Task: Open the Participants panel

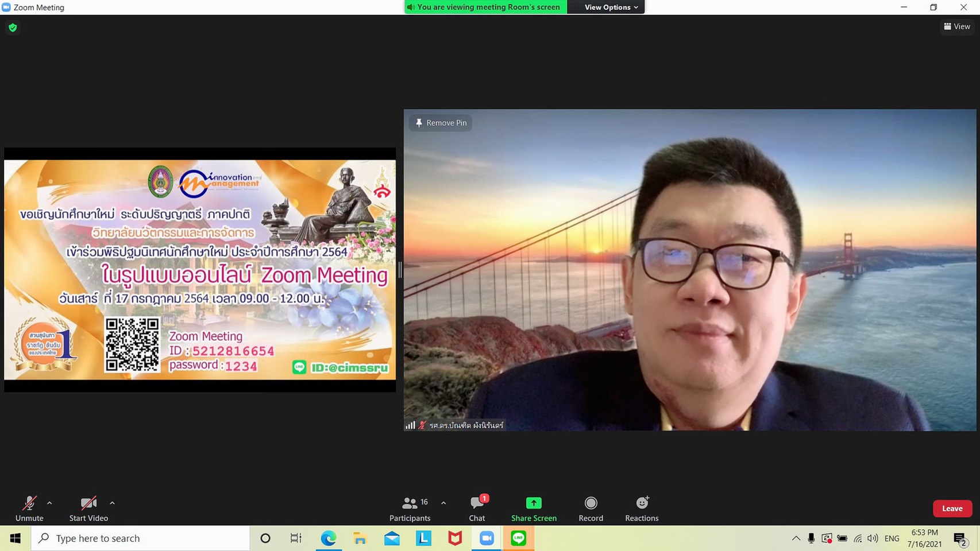Action: [x=410, y=508]
